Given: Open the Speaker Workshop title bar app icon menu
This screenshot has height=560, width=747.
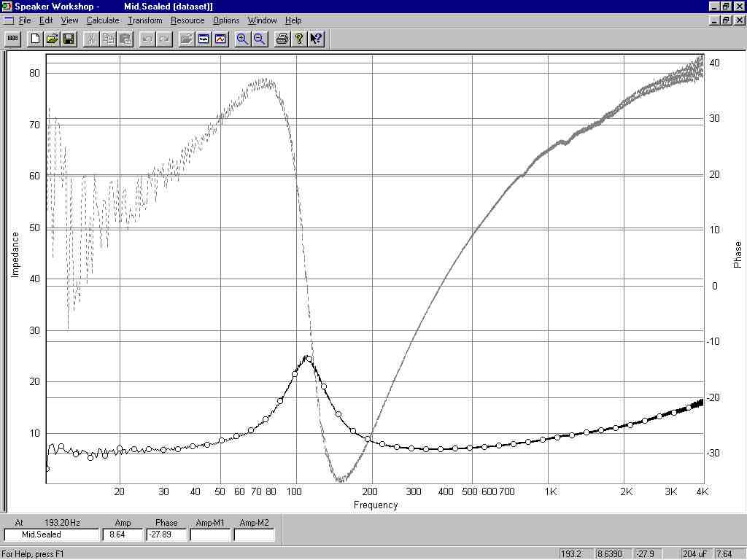Looking at the screenshot, I should (7, 6).
